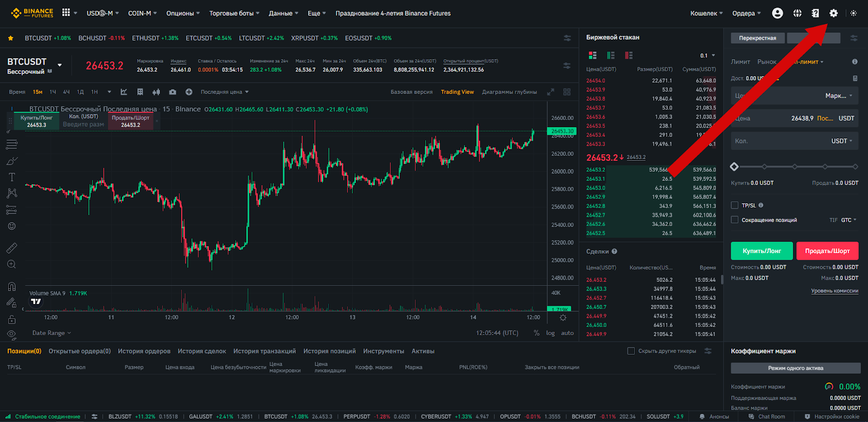Open trade panel preferences sliders icon
Image resolution: width=868 pixels, height=422 pixels.
(x=854, y=38)
